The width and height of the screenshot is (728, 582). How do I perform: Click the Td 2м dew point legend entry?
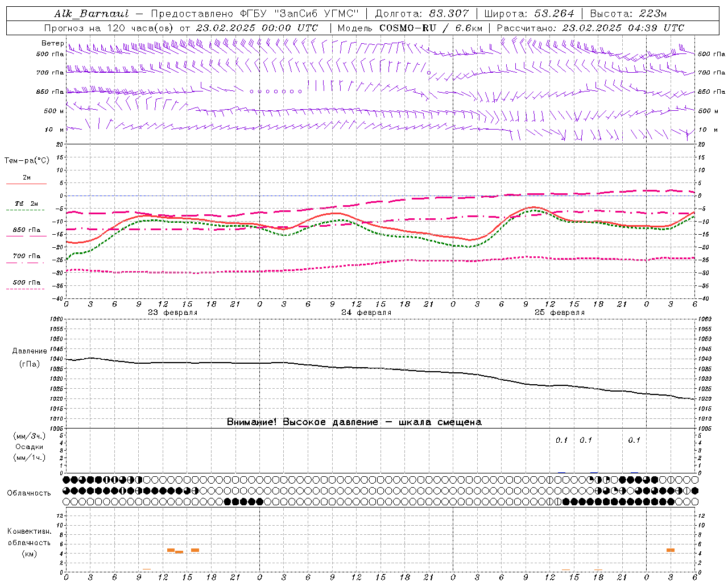pos(27,203)
